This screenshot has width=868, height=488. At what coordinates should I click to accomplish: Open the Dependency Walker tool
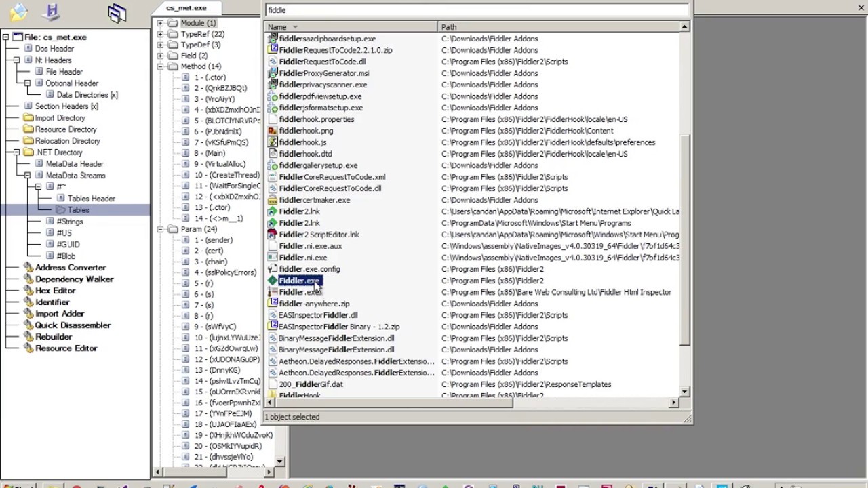(75, 279)
